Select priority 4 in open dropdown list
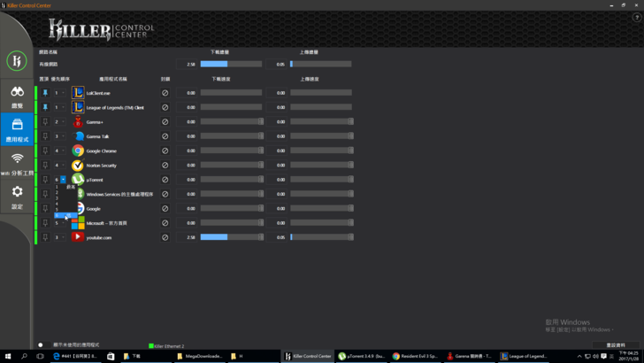Viewport: 644px width, 363px height. click(65, 204)
